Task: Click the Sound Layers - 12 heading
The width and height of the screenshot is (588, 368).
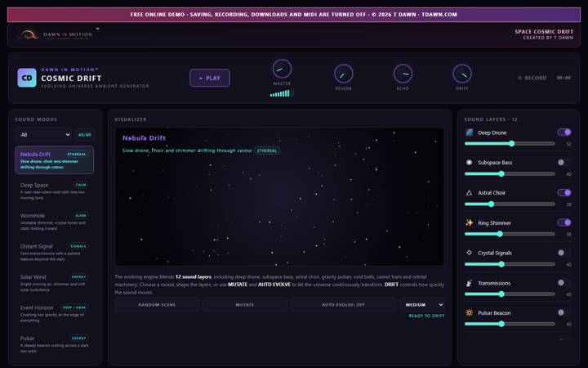Action: click(491, 119)
